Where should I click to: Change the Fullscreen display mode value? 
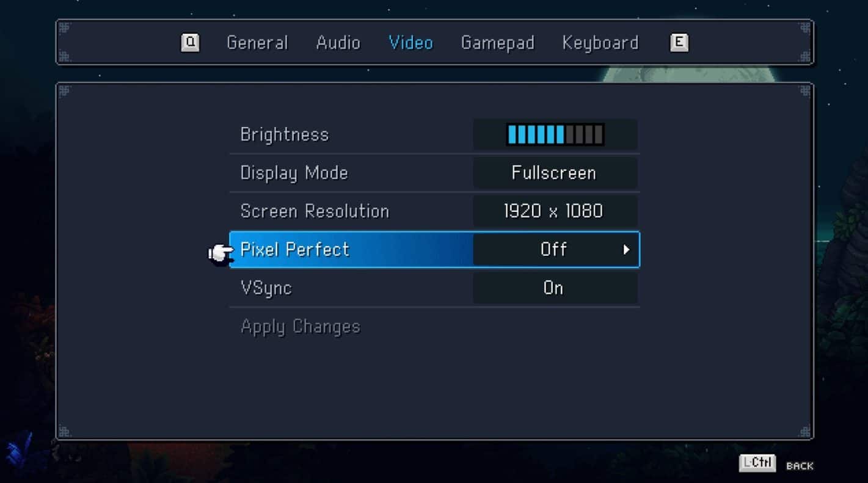(x=554, y=173)
